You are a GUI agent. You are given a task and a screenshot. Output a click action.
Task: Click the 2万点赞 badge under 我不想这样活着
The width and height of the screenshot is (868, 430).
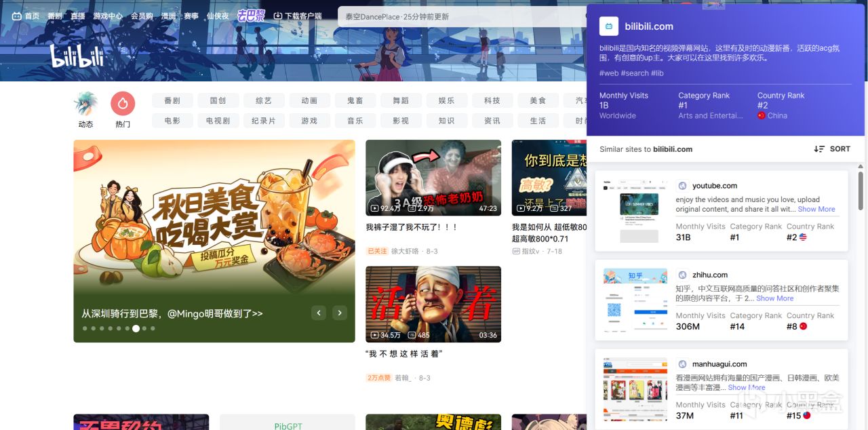click(x=379, y=378)
